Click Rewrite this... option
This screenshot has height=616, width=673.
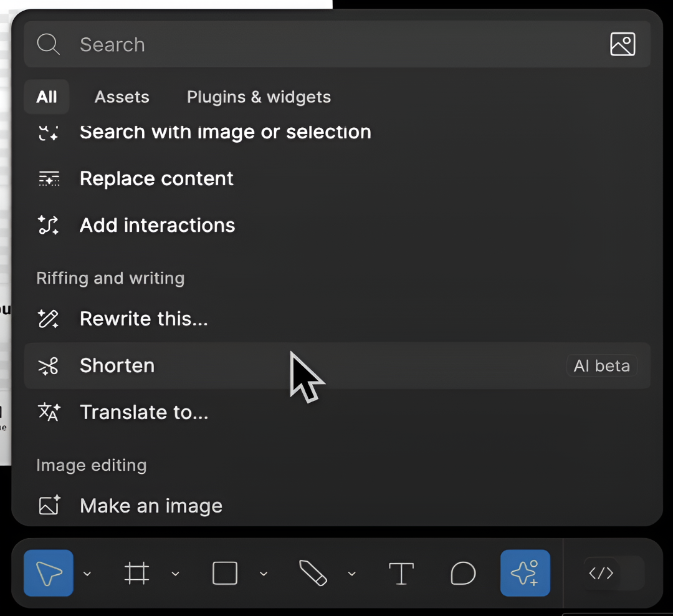(x=143, y=319)
